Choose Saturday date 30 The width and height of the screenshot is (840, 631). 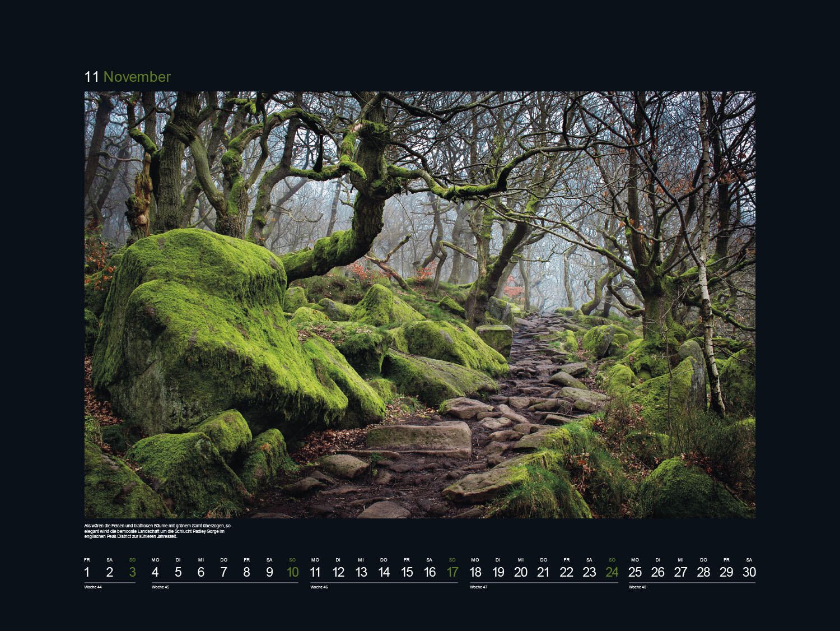[x=749, y=572]
